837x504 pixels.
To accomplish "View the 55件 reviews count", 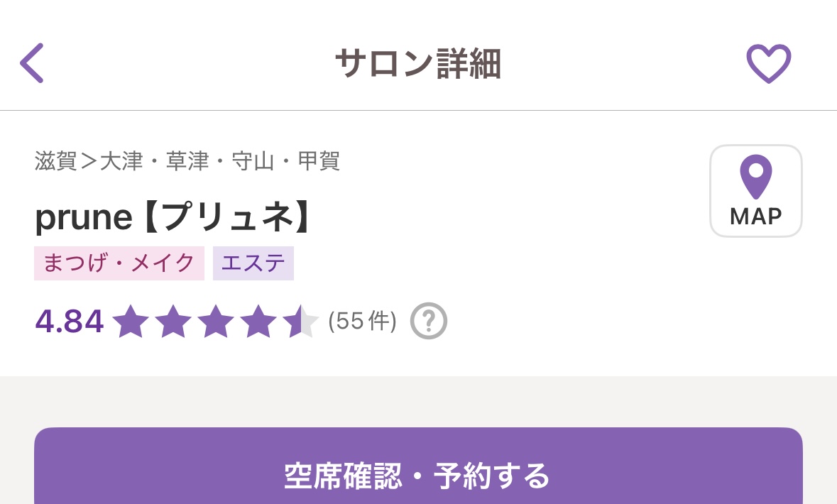I will (363, 321).
